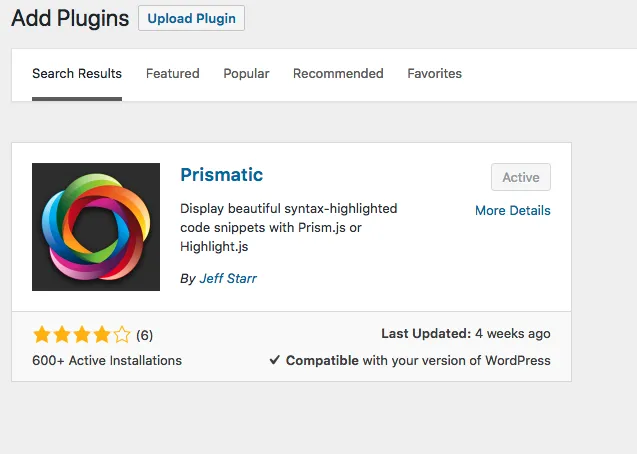Click the (6) ratings count
The height and width of the screenshot is (454, 637).
(144, 335)
